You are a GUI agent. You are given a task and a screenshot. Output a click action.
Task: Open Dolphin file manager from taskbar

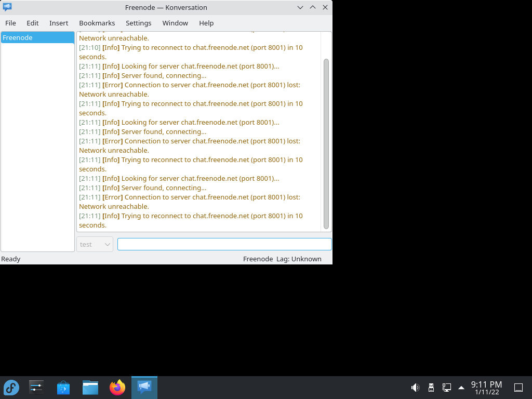tap(90, 388)
